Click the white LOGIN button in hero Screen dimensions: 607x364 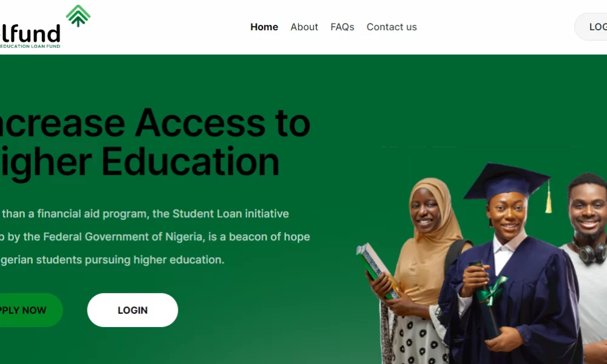coord(132,310)
